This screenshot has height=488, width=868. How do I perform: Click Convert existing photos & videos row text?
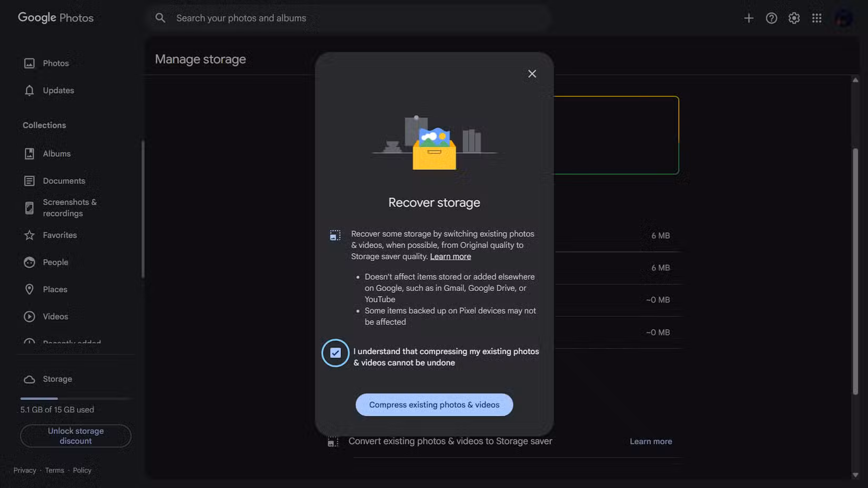coord(450,441)
